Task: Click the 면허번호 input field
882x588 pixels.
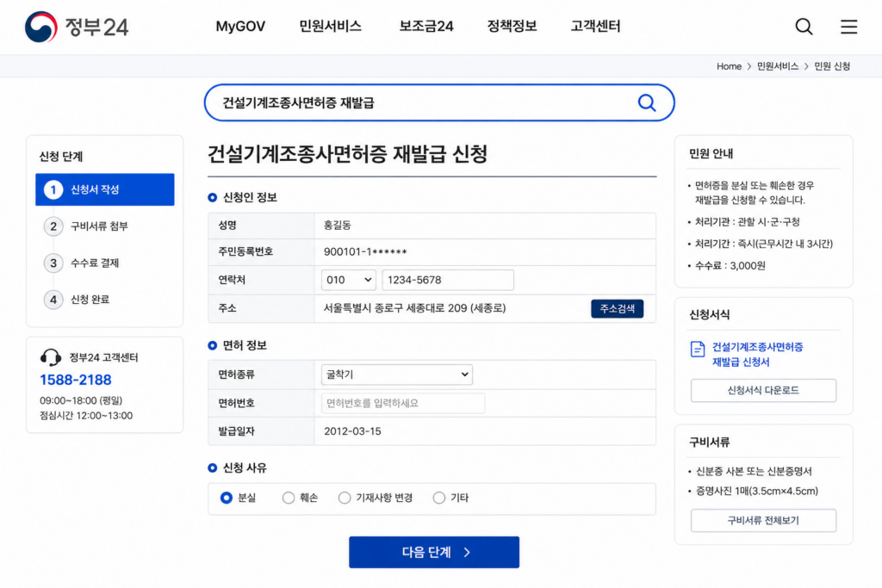Action: 403,403
